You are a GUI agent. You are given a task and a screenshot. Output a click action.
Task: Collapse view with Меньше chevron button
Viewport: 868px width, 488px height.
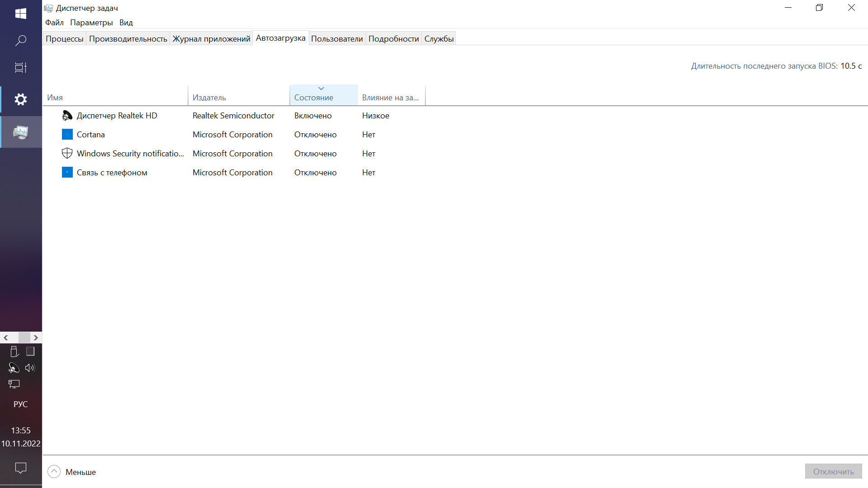pos(54,472)
